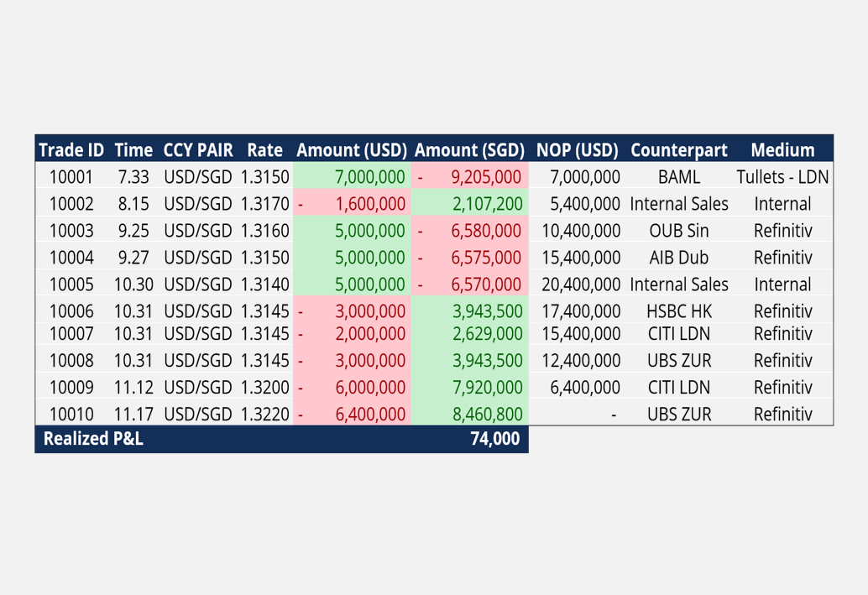This screenshot has height=595, width=868.
Task: Select the Counterpart column header
Action: point(678,150)
